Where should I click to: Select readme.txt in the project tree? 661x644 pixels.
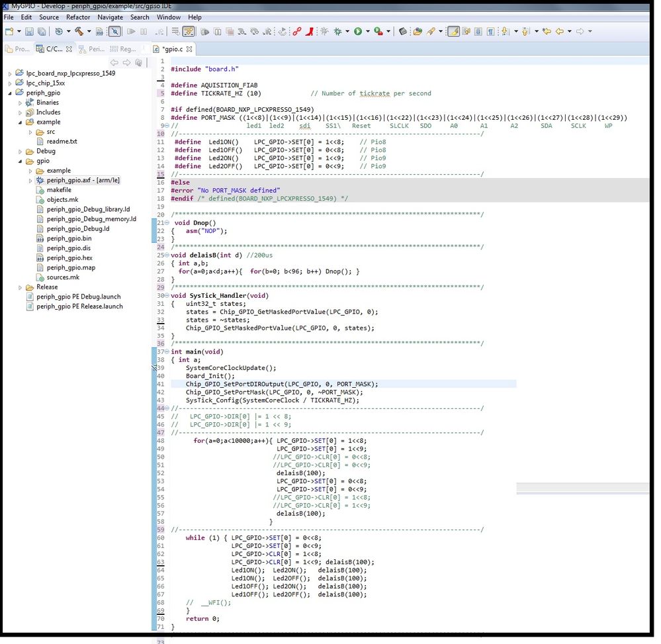pos(62,141)
